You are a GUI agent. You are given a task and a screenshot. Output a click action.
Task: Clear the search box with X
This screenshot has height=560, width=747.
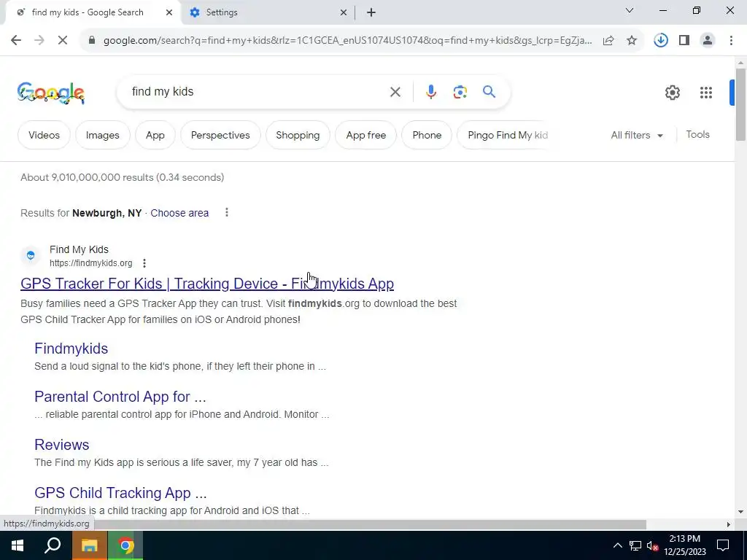[395, 92]
